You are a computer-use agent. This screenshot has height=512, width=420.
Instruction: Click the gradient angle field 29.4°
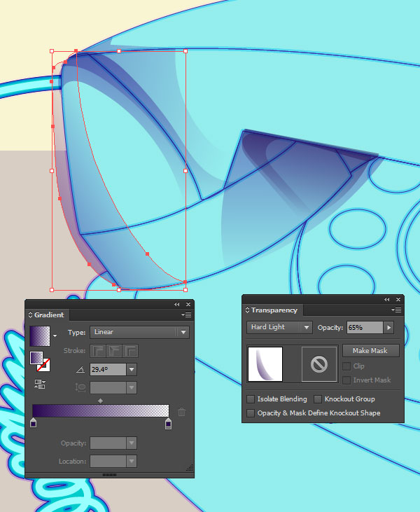click(x=108, y=370)
